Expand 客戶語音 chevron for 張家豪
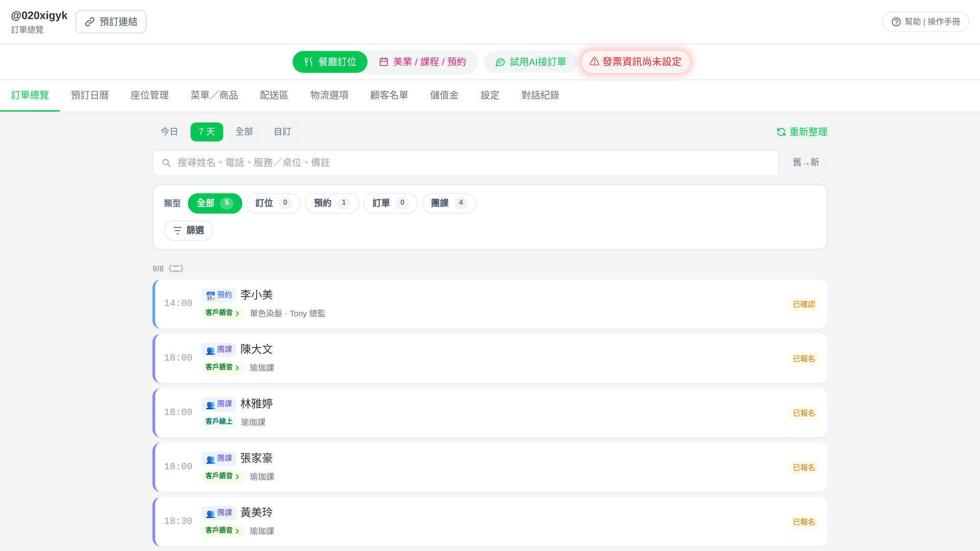Image resolution: width=980 pixels, height=551 pixels. pos(237,477)
